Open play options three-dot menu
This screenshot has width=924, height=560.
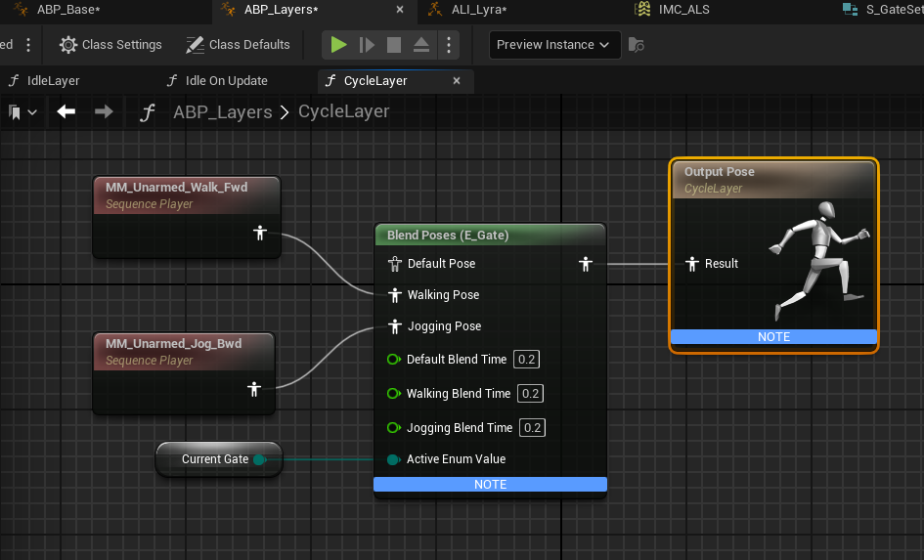[449, 45]
